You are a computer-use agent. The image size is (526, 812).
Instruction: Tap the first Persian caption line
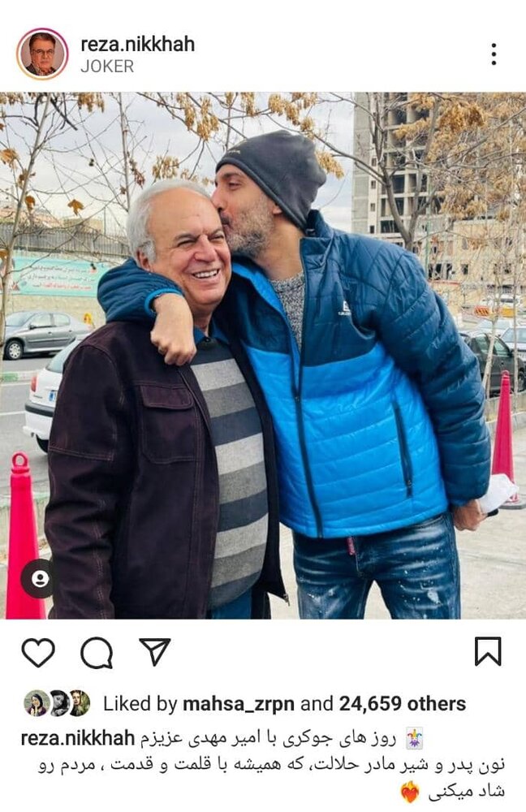click(268, 738)
